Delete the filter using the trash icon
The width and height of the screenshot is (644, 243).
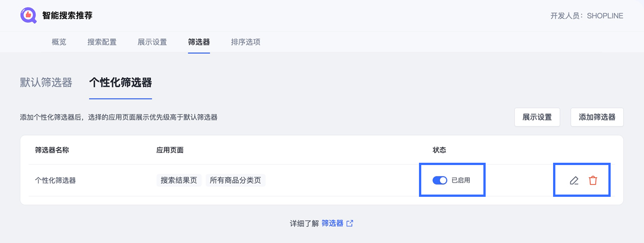point(593,181)
